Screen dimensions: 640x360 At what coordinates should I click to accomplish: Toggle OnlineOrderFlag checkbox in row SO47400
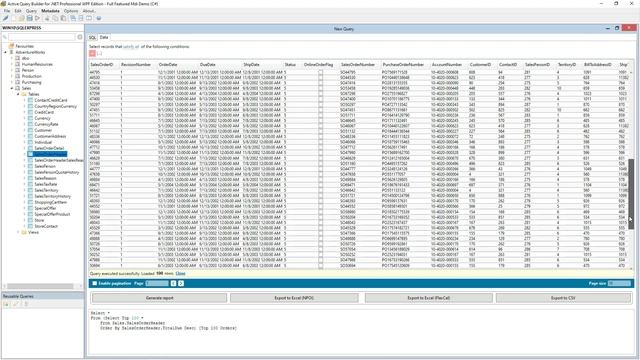320,99
